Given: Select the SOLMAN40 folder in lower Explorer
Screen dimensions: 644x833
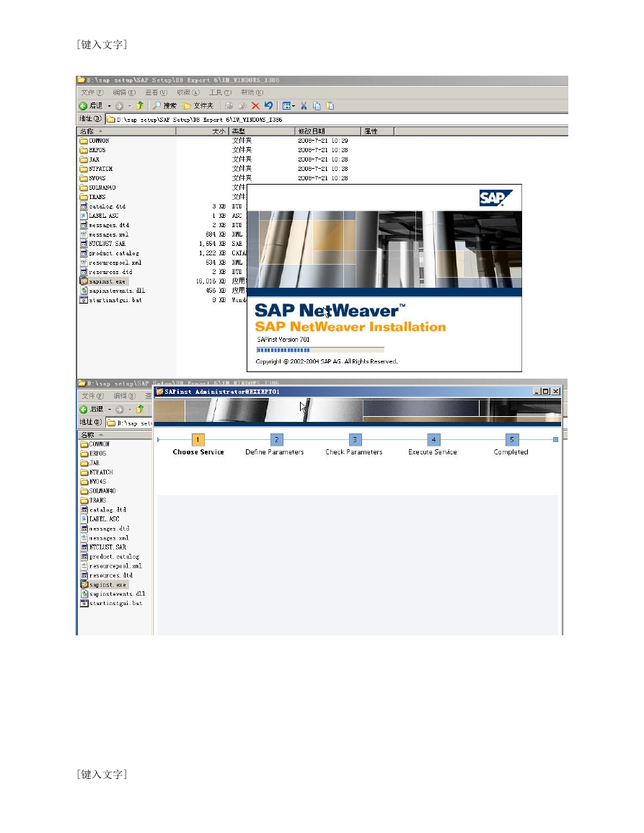Looking at the screenshot, I should 98,491.
